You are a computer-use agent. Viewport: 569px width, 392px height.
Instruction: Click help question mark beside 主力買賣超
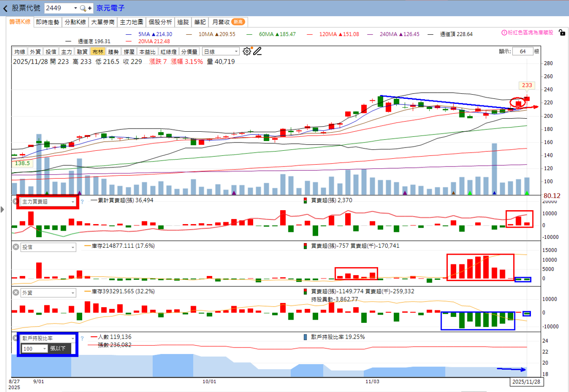82,202
